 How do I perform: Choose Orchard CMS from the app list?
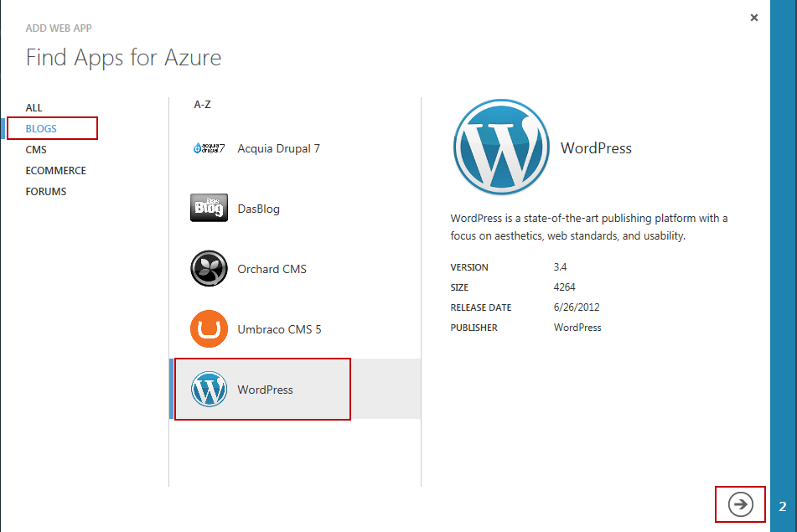coord(272,269)
